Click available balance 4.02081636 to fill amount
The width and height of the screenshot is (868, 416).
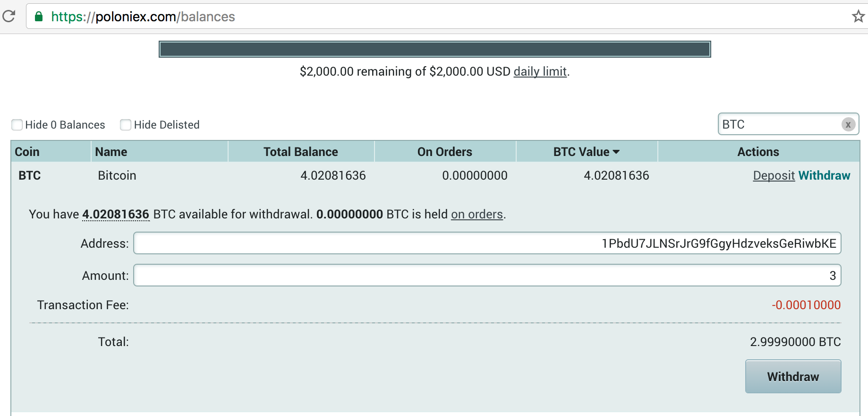point(116,214)
